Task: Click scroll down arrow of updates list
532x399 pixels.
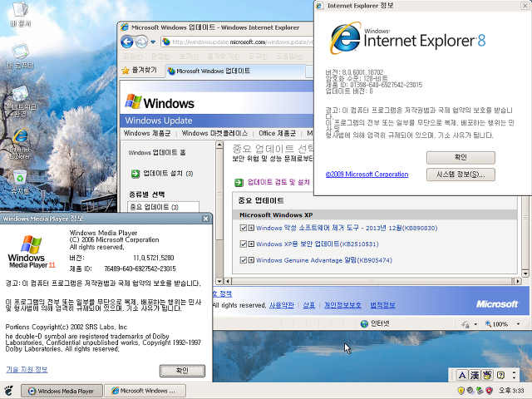Action: [525, 273]
